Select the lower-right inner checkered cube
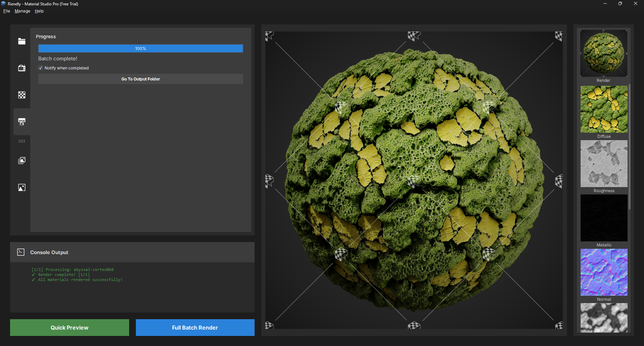644x346 pixels. (488, 254)
